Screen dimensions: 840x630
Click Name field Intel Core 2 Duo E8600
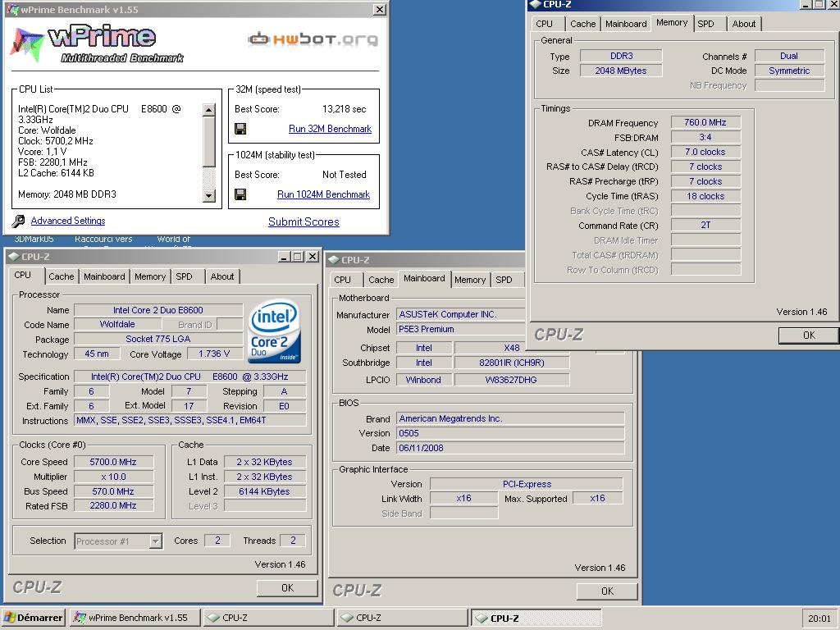[158, 310]
